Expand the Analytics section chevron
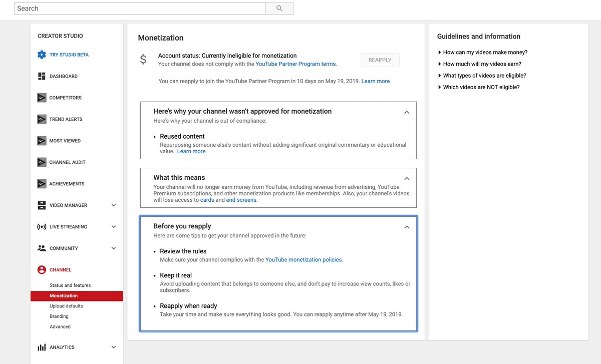601x364 pixels. pyautogui.click(x=114, y=347)
